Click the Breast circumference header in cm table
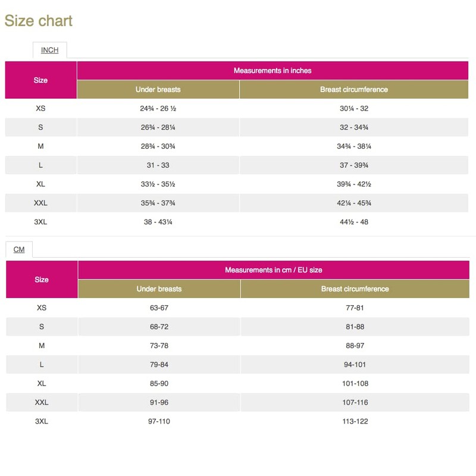 356,289
